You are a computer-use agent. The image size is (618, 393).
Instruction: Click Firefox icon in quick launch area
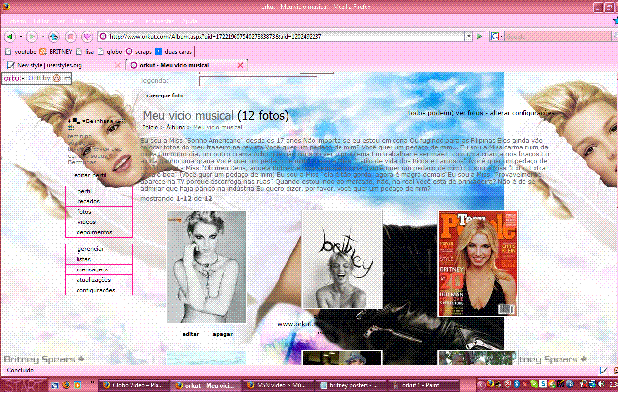[x=66, y=385]
